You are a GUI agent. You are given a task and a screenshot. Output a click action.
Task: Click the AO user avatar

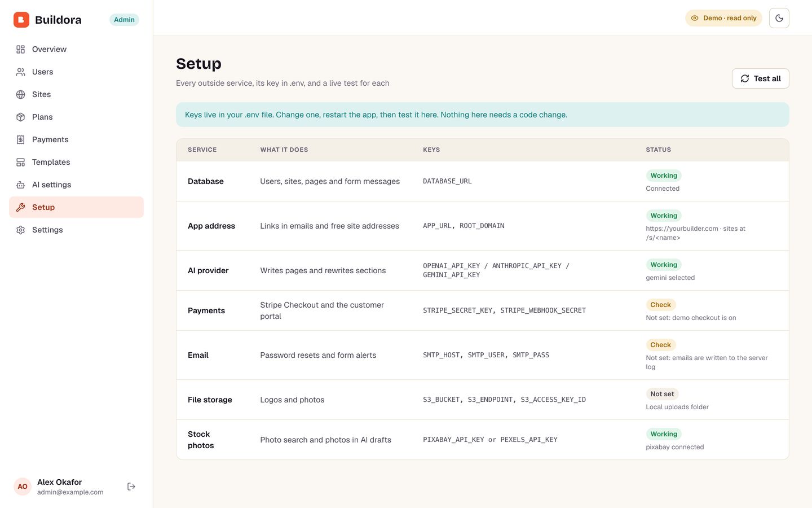tap(23, 487)
